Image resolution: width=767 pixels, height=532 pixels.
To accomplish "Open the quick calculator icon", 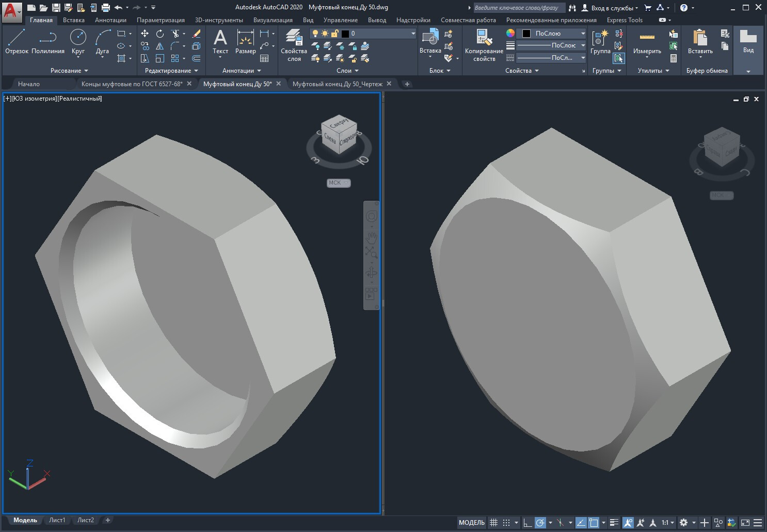I will [674, 58].
